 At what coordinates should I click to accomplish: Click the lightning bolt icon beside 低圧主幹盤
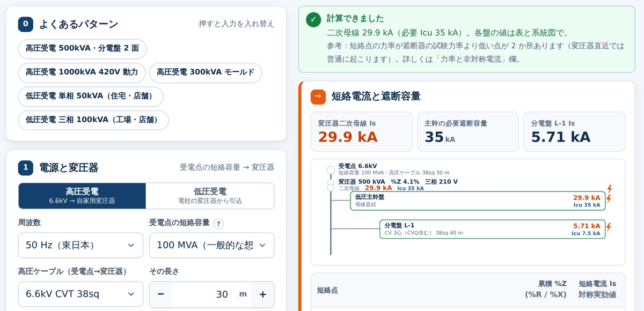(x=609, y=198)
